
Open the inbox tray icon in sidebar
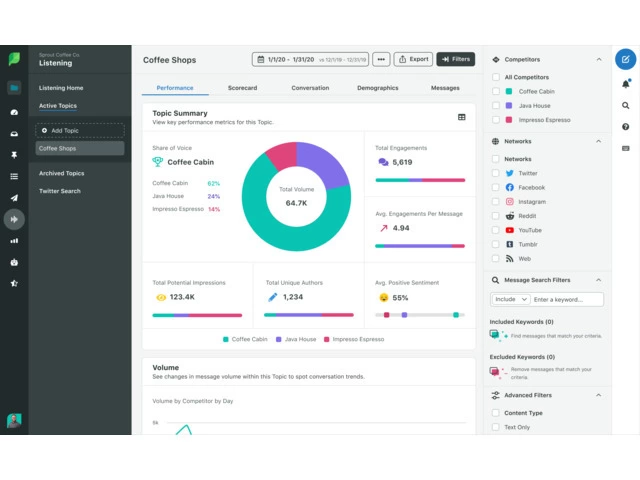[x=14, y=133]
